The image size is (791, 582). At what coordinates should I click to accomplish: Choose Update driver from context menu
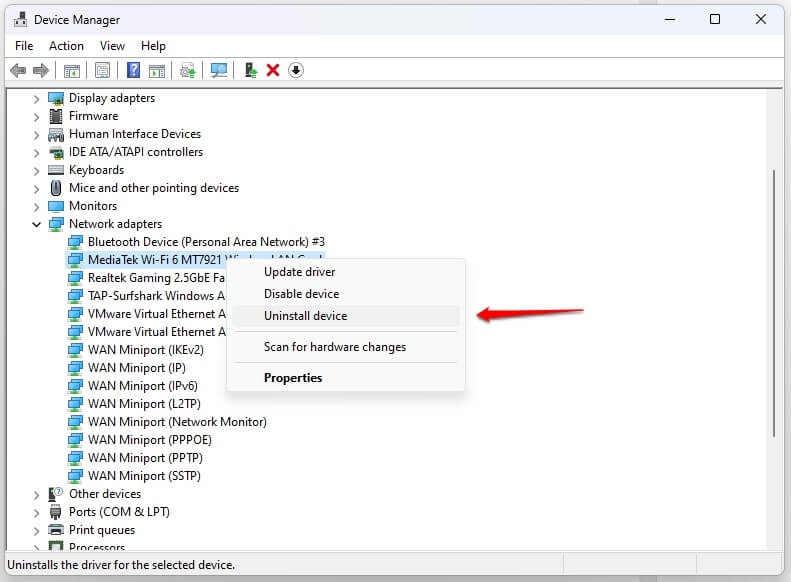(346, 272)
